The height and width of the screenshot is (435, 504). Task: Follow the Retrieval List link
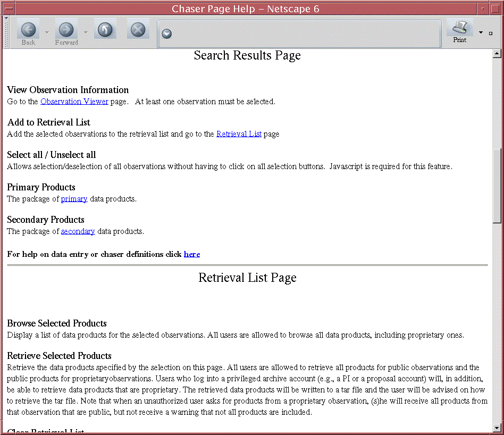tap(239, 134)
